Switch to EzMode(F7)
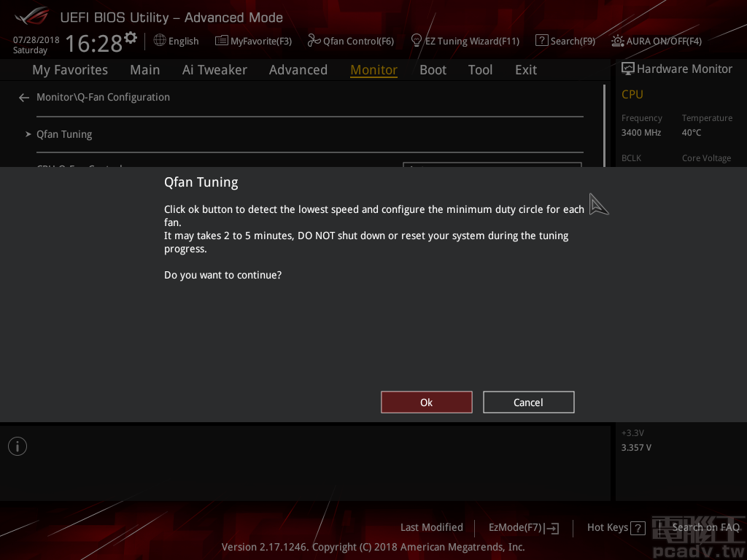The width and height of the screenshot is (747, 560). pyautogui.click(x=523, y=528)
